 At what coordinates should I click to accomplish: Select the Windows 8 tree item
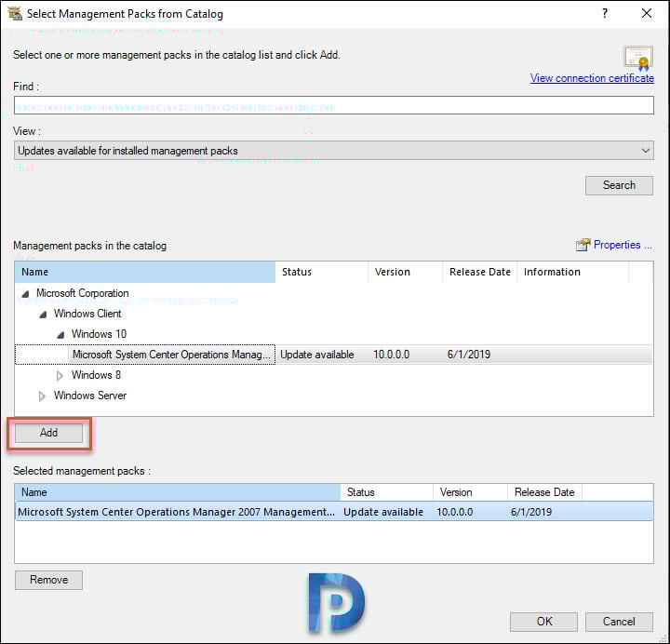(x=96, y=375)
